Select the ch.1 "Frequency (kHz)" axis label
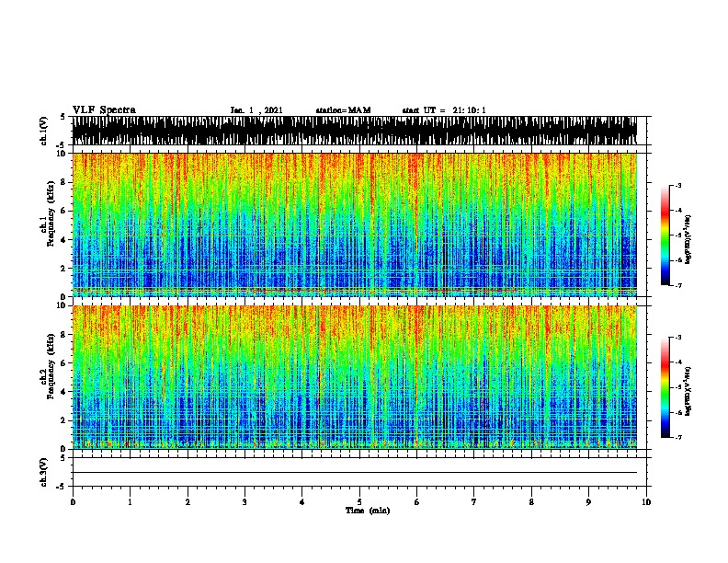The image size is (728, 563). click(51, 213)
